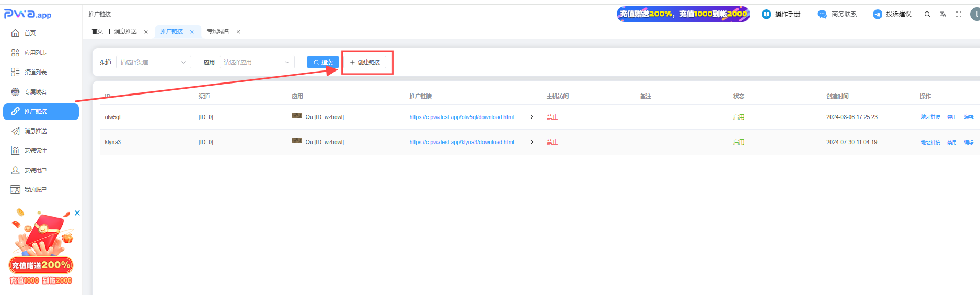Click the red envelope promo image in the sidebar
The image size is (980, 295).
(x=41, y=247)
